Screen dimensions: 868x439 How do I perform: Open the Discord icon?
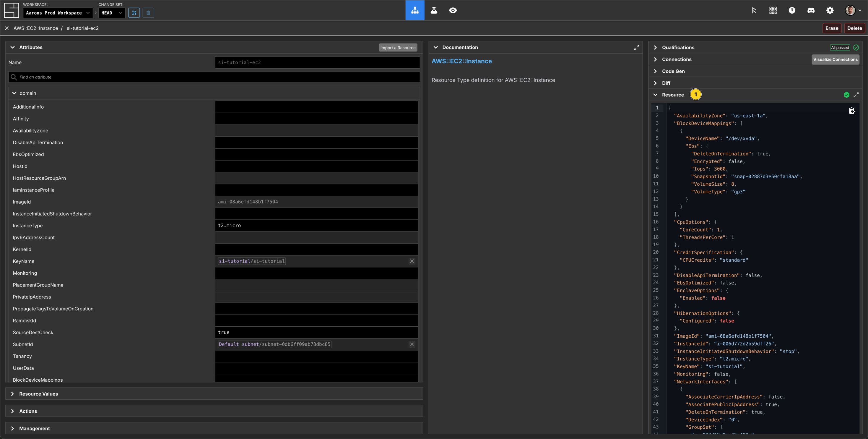[811, 10]
